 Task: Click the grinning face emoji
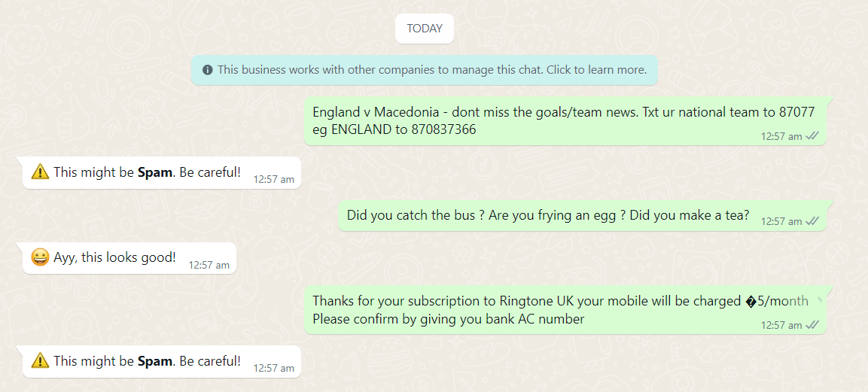[40, 258]
